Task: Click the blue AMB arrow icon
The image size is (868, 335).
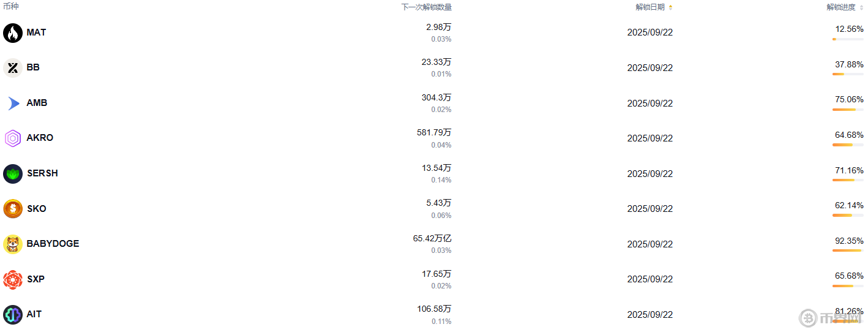Action: (13, 103)
